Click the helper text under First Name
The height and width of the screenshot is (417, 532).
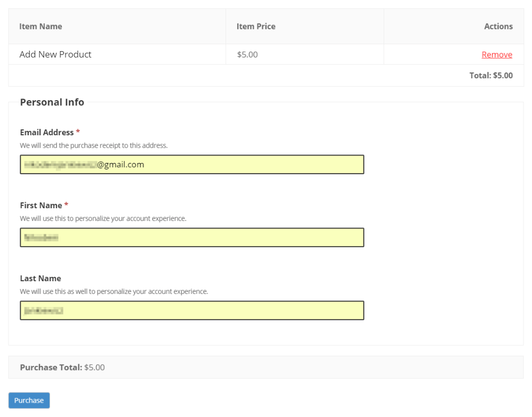[x=103, y=218]
